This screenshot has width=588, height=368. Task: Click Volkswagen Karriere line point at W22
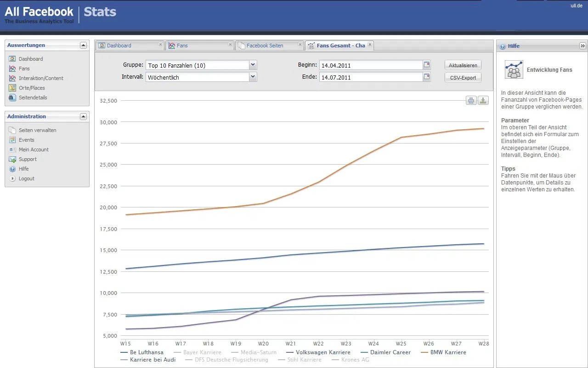coord(318,296)
